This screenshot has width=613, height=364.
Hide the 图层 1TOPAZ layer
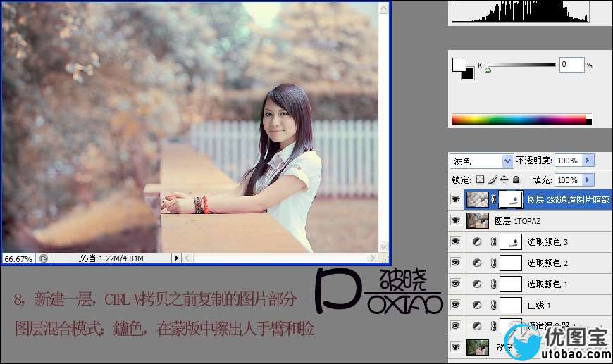click(455, 220)
